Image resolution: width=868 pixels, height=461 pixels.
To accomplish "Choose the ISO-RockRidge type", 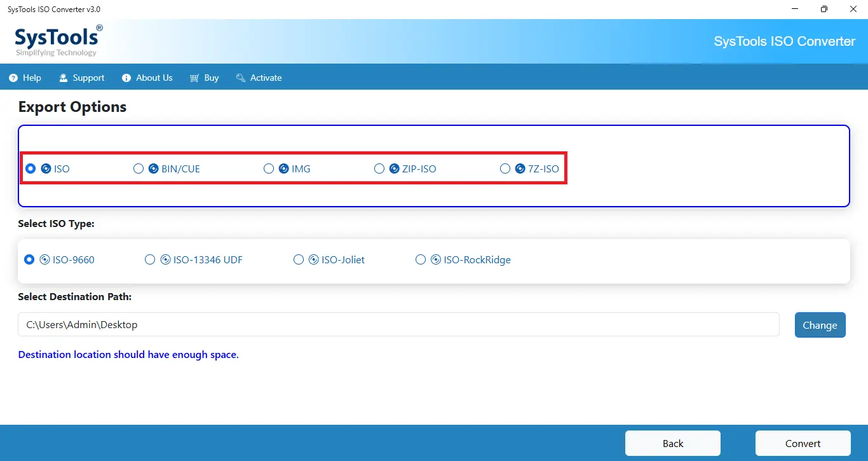I will [x=421, y=259].
